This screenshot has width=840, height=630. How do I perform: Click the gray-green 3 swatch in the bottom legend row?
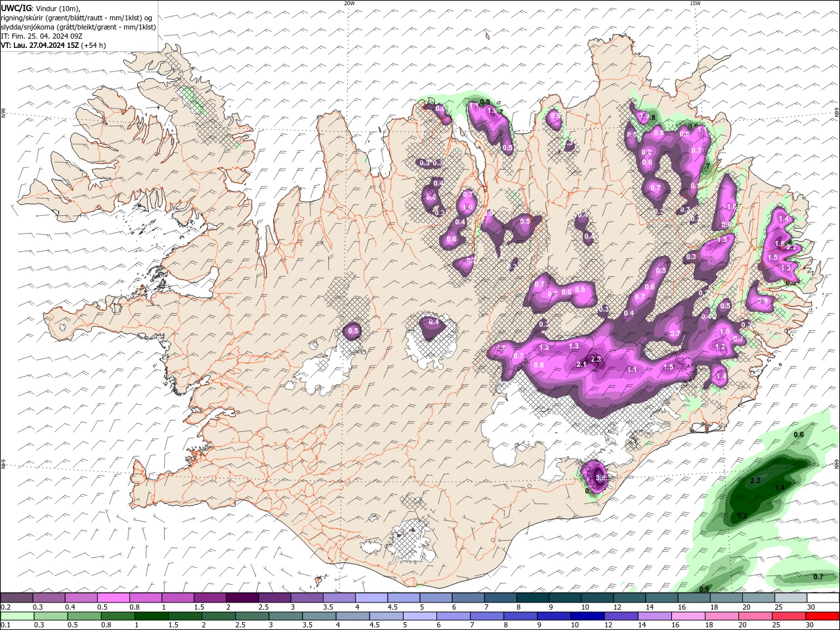285,616
